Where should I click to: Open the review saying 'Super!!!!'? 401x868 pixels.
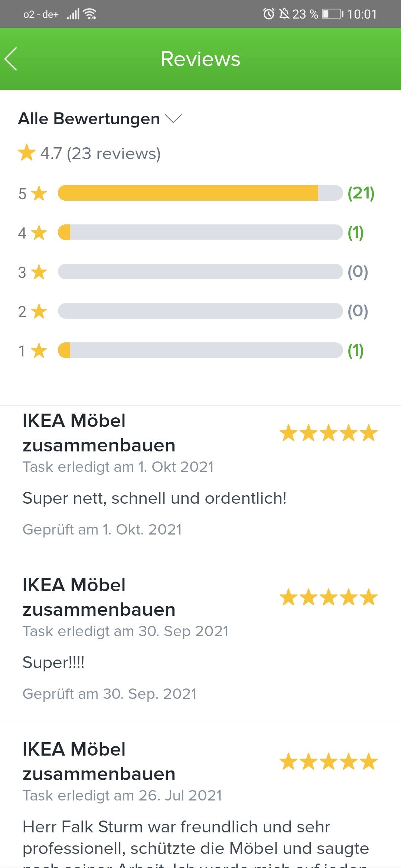click(x=54, y=662)
